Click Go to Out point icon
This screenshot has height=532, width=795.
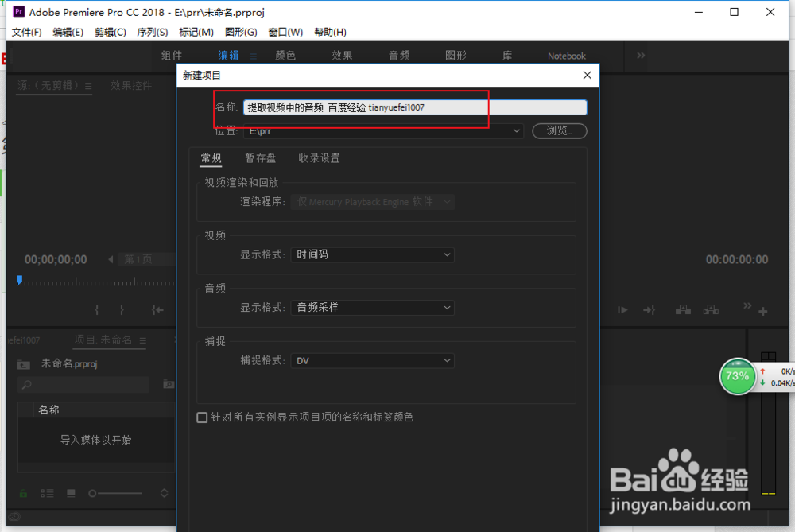tap(649, 310)
